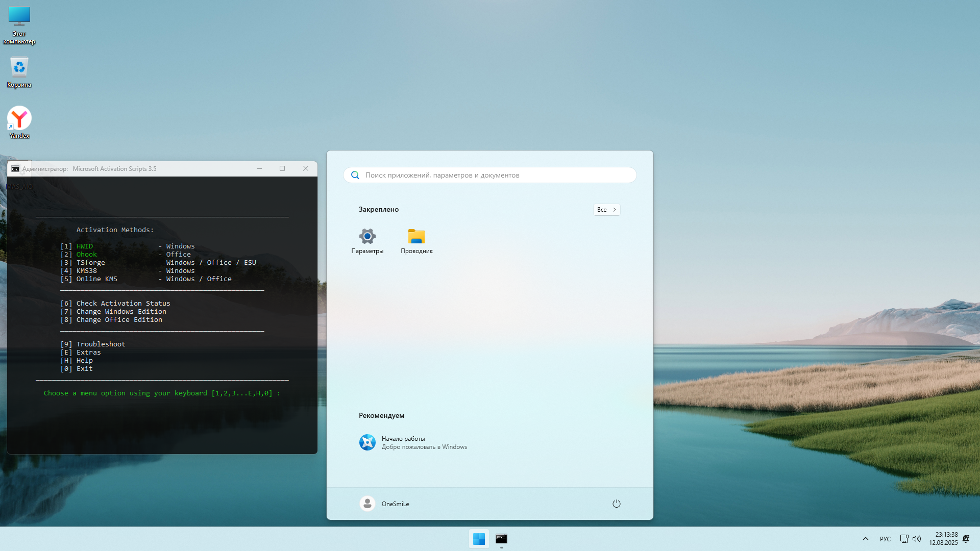Viewport: 980px width, 551px height.
Task: Open the clock and date panel
Action: coord(943,539)
